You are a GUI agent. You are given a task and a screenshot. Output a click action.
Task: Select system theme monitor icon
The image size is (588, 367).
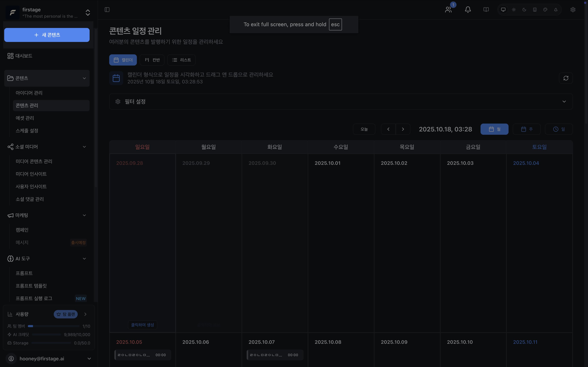(x=503, y=10)
